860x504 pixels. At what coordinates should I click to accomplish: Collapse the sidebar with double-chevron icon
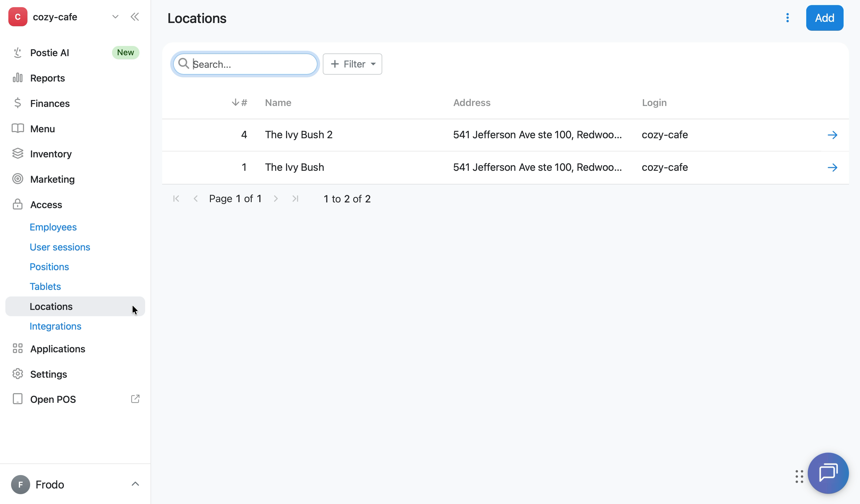click(x=135, y=17)
